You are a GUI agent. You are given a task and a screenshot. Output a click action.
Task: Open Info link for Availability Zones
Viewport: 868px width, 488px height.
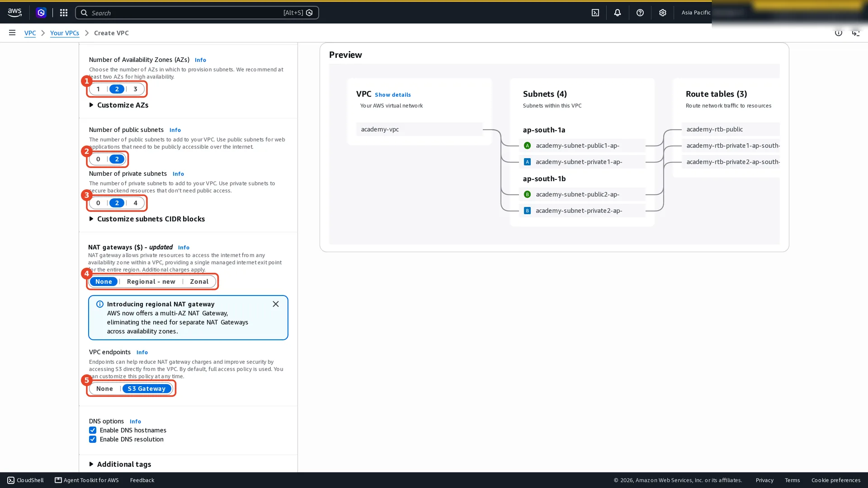(200, 60)
